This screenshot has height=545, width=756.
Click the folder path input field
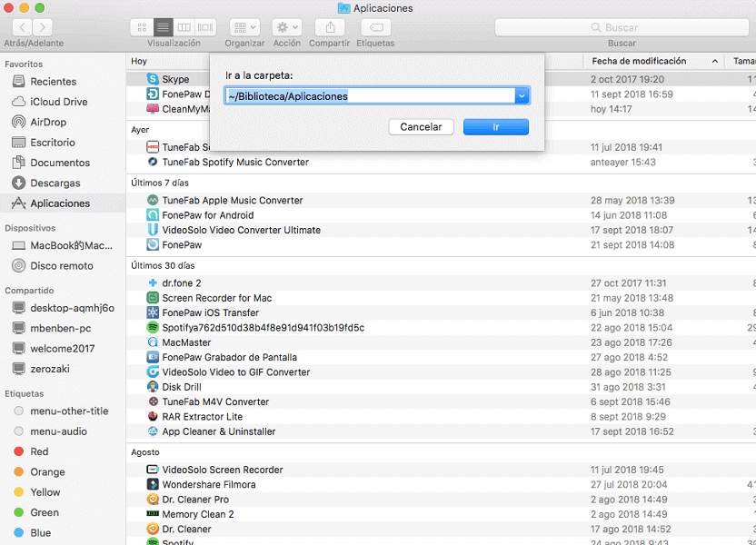[370, 96]
